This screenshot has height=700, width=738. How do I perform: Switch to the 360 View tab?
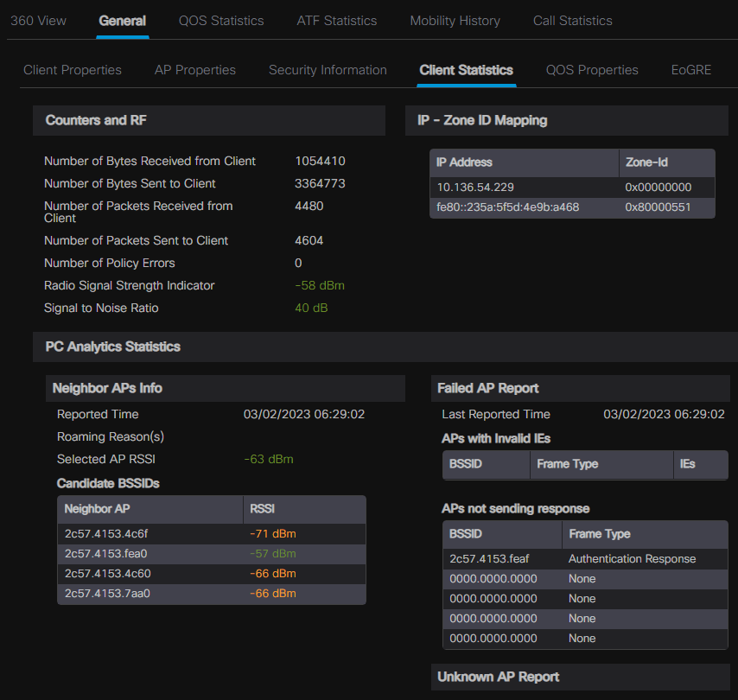pos(38,21)
